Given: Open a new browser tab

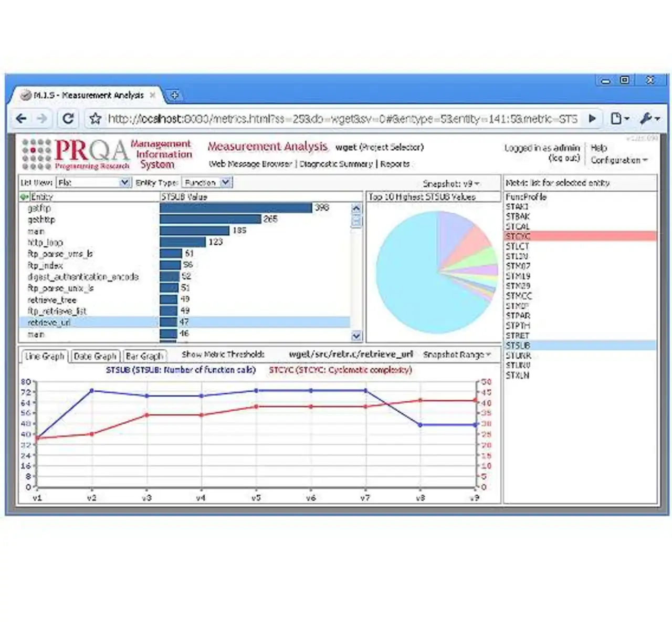Looking at the screenshot, I should (175, 95).
